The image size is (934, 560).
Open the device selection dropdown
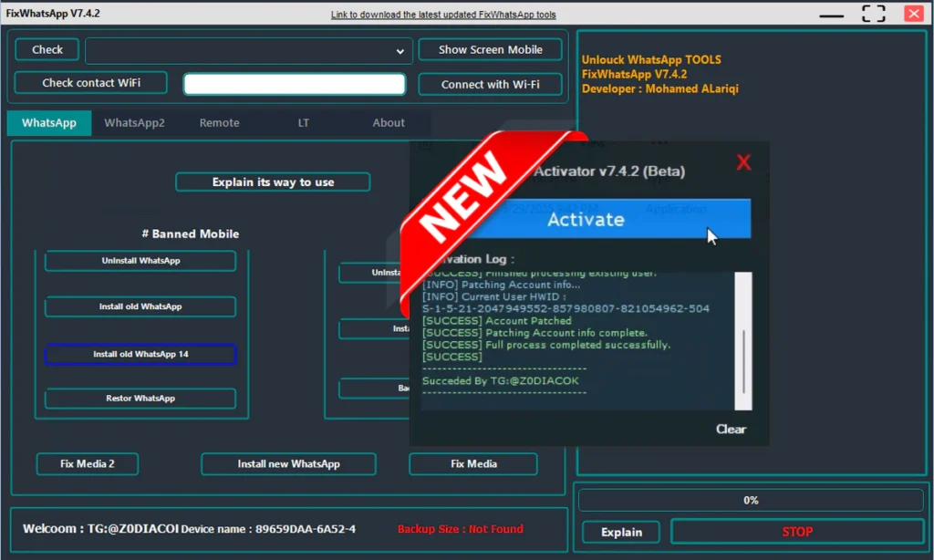point(249,51)
